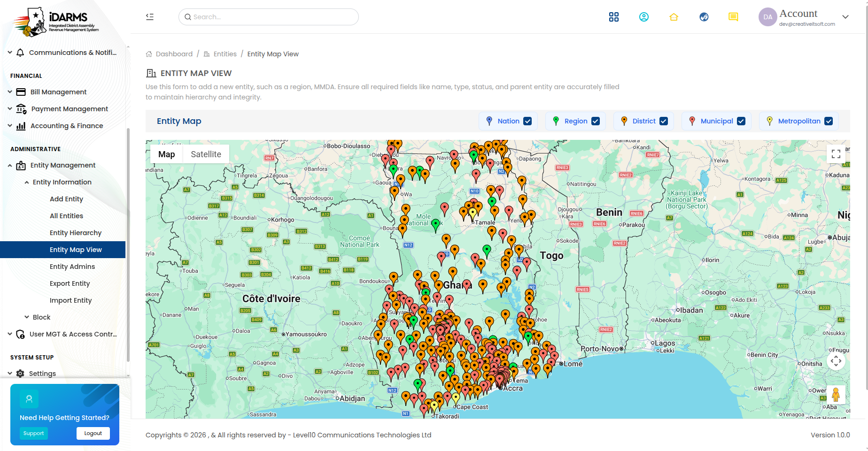Click the Bill Management card icon
868x451 pixels.
[x=21, y=92]
